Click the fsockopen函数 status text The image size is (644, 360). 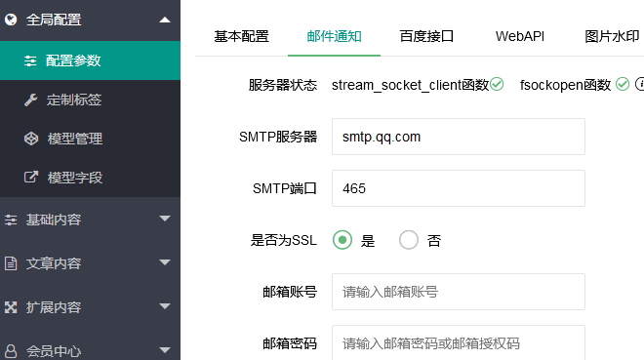(566, 85)
